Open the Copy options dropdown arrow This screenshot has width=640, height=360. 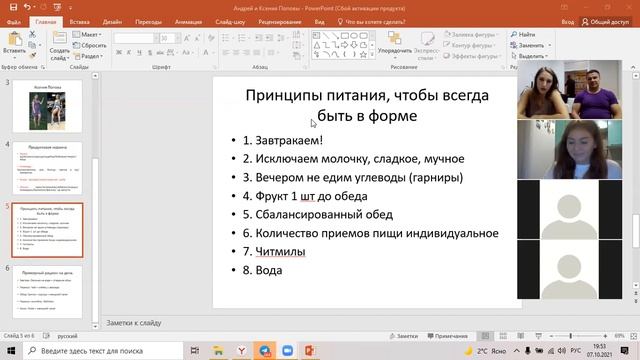click(40, 45)
